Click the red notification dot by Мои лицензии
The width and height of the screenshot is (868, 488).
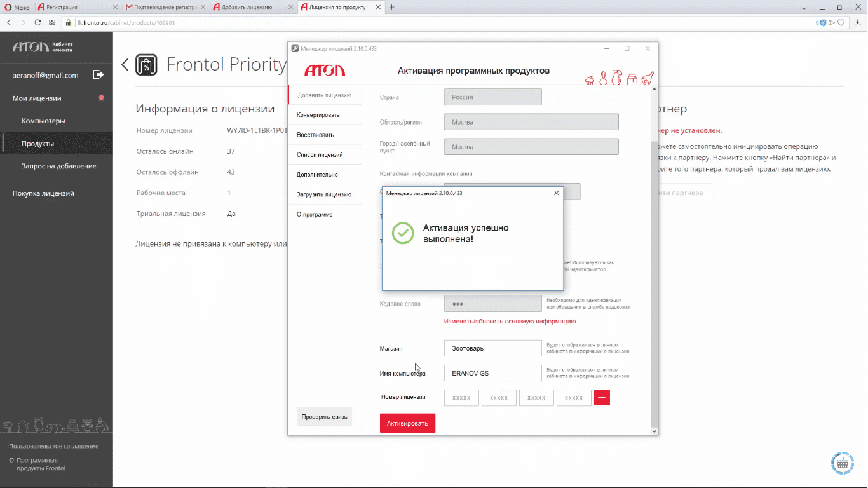point(101,98)
